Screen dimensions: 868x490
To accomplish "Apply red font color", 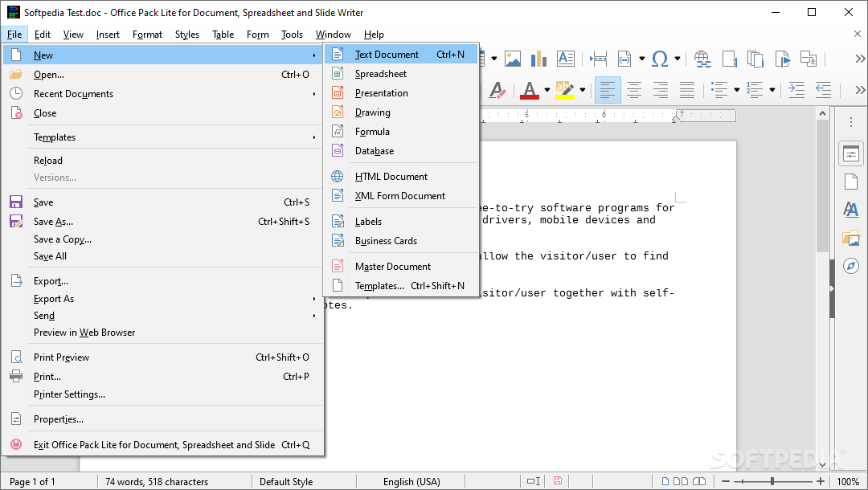I will coord(529,90).
